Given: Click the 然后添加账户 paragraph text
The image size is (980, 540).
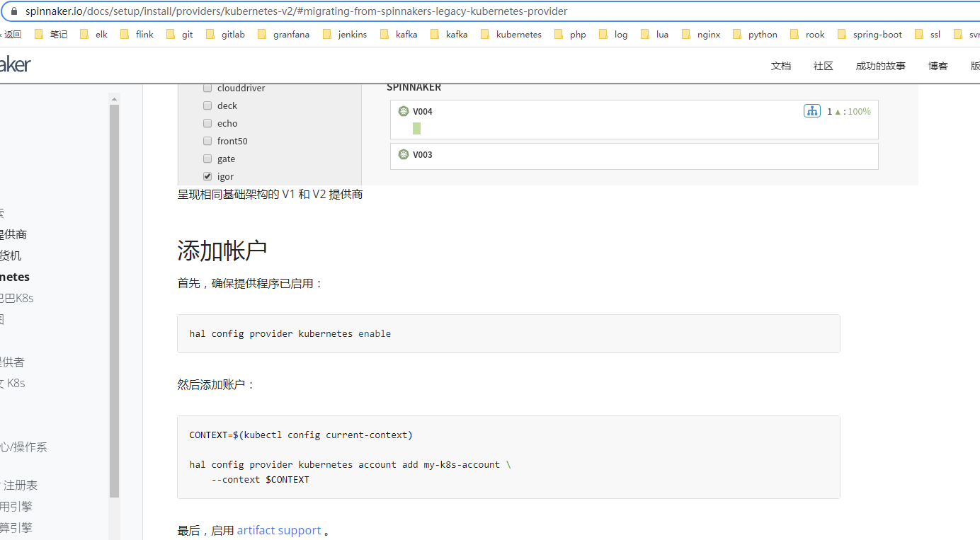Looking at the screenshot, I should (x=216, y=384).
